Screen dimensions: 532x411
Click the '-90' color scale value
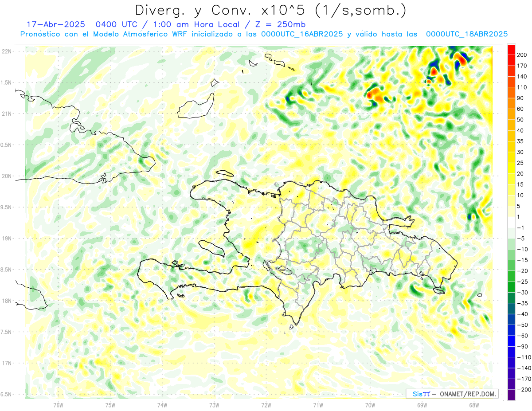[522, 347]
